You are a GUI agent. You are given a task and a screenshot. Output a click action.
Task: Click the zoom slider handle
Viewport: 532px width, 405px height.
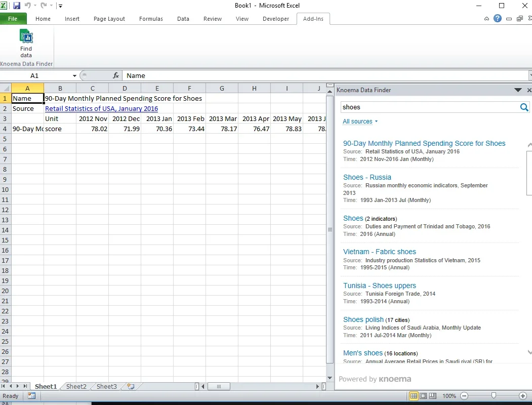pos(494,396)
